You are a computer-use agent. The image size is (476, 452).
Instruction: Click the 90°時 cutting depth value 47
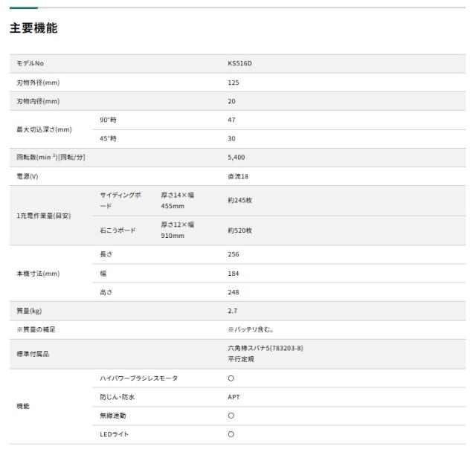231,120
